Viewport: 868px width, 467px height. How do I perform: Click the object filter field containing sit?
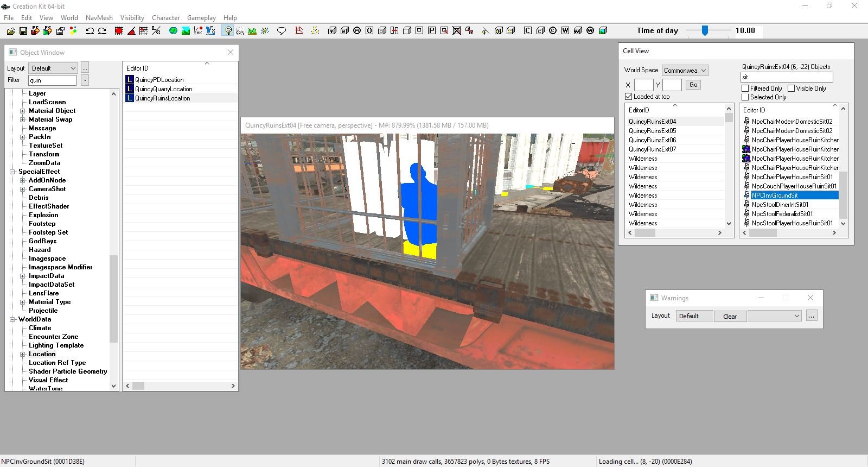point(787,77)
